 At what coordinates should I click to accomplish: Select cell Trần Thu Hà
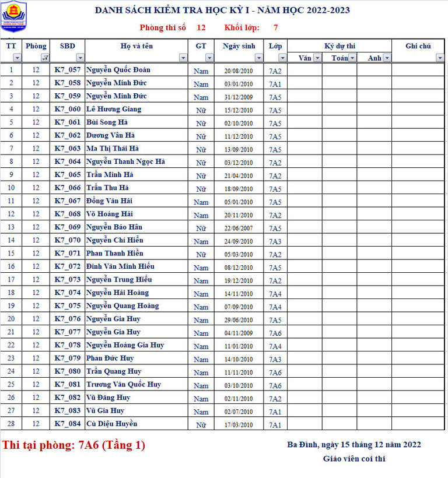pos(136,188)
